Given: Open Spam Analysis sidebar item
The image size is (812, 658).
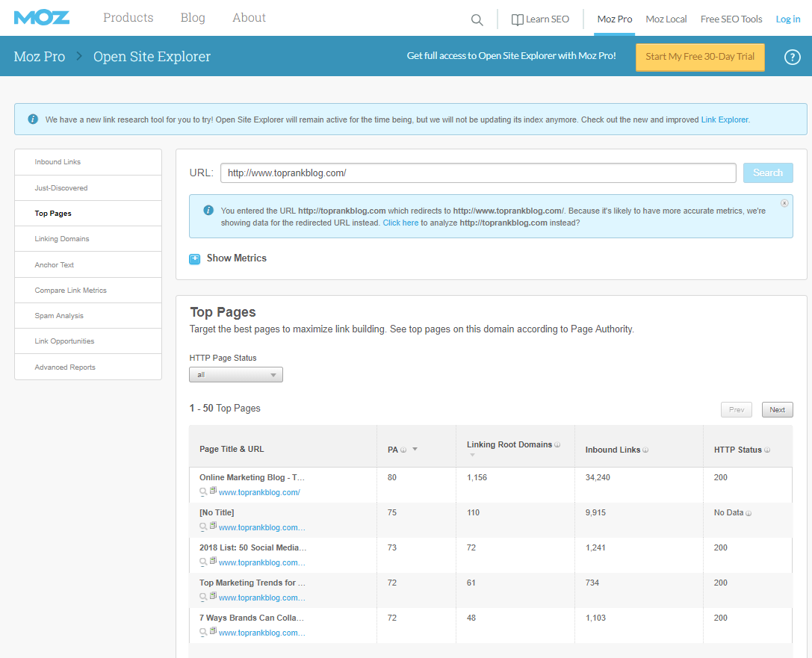Looking at the screenshot, I should (88, 316).
